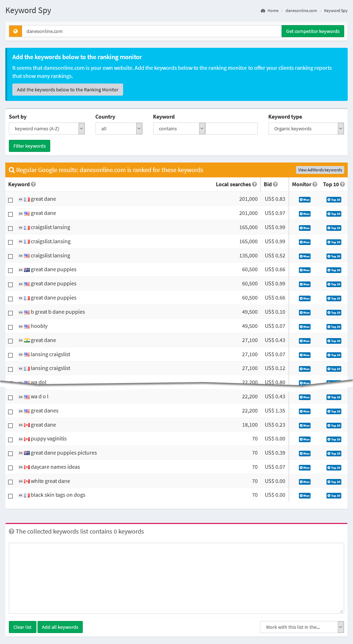Click the Home dashboard icon in breadcrumb
The image size is (353, 644).
coord(263,11)
